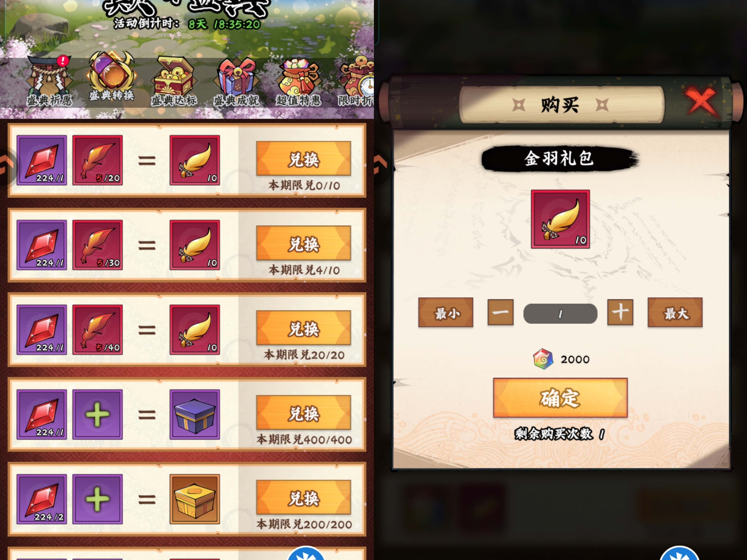Open the 限时折扣 clock bag icon
This screenshot has width=747, height=560.
356,81
